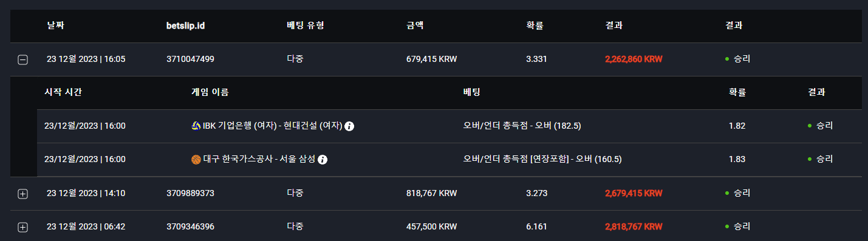Click the basketball sport icon
The image size is (868, 241).
click(x=196, y=160)
